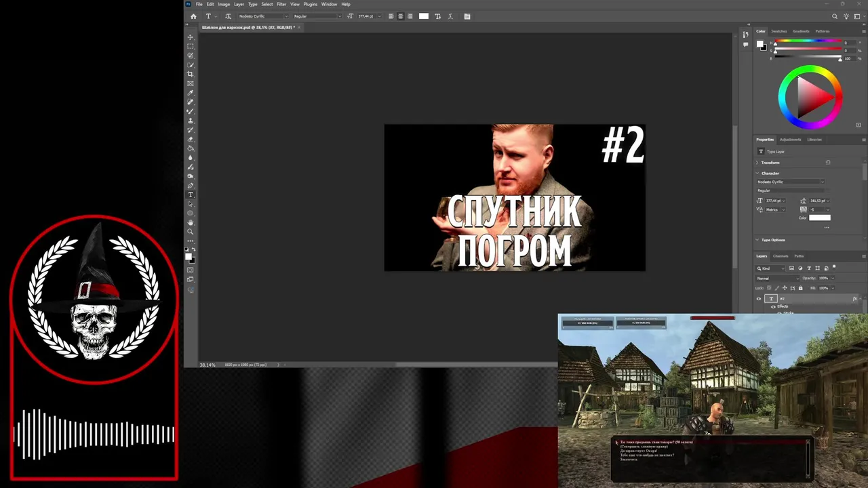Click the text color swatch in options bar
The image size is (868, 488).
tap(424, 16)
